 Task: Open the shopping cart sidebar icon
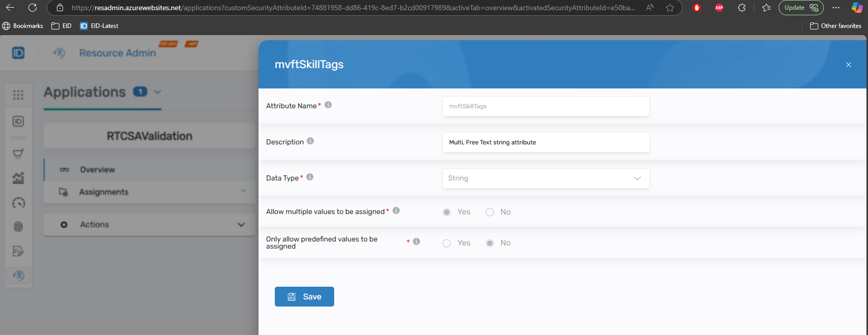pos(18,154)
